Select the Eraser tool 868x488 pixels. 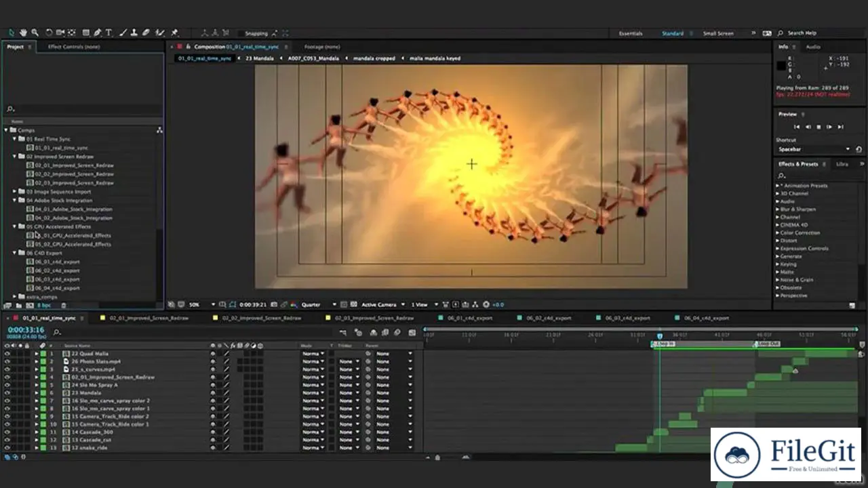coord(146,33)
